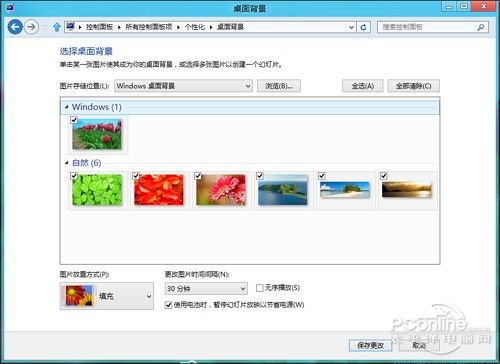Click the window icon in title bar
500x364 pixels.
click(x=9, y=7)
